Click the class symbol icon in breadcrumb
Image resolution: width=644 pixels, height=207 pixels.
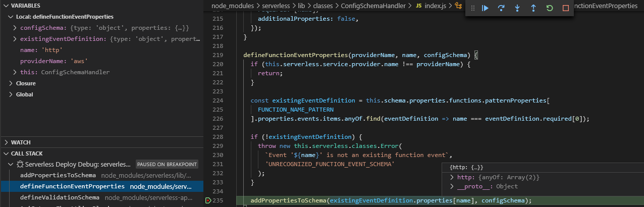(x=458, y=6)
